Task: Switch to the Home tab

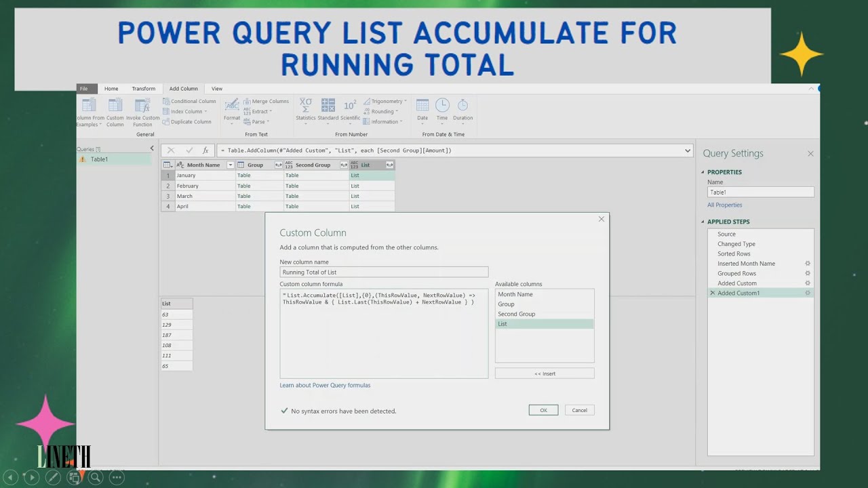Action: pos(111,89)
